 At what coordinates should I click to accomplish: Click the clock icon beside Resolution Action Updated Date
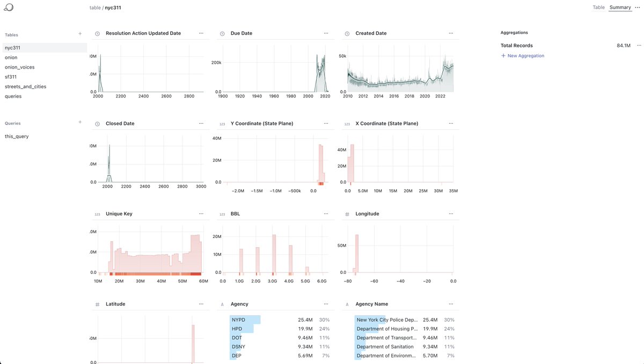click(x=97, y=33)
